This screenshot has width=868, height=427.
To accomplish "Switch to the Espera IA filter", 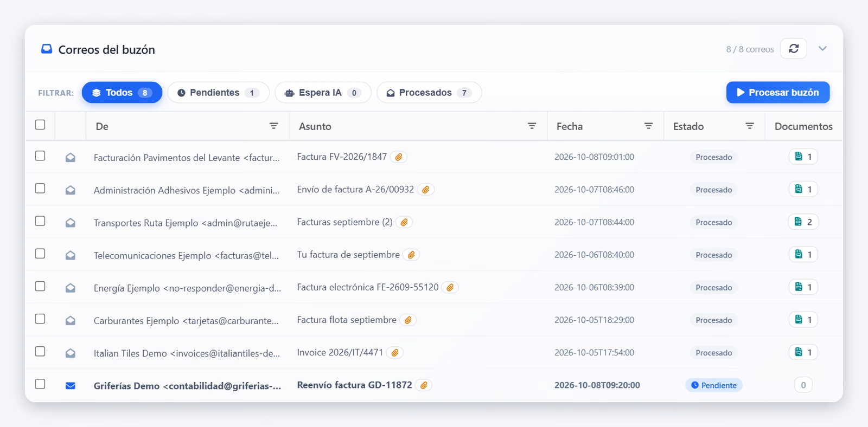I will coord(323,93).
